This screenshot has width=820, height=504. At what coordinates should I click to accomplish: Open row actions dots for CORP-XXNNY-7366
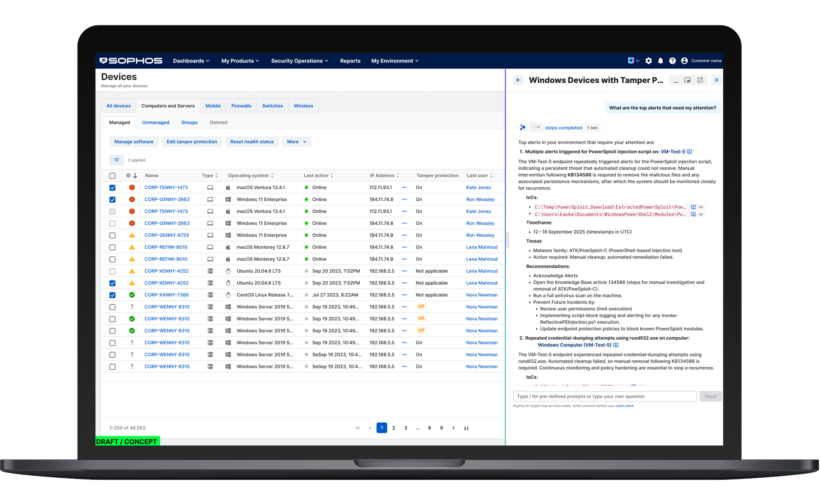tap(404, 295)
